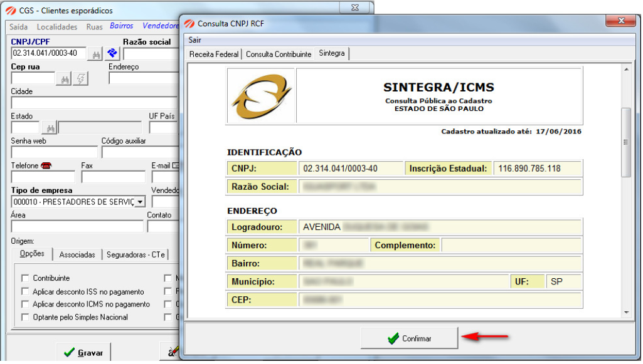Select the Sintegra tab

332,53
